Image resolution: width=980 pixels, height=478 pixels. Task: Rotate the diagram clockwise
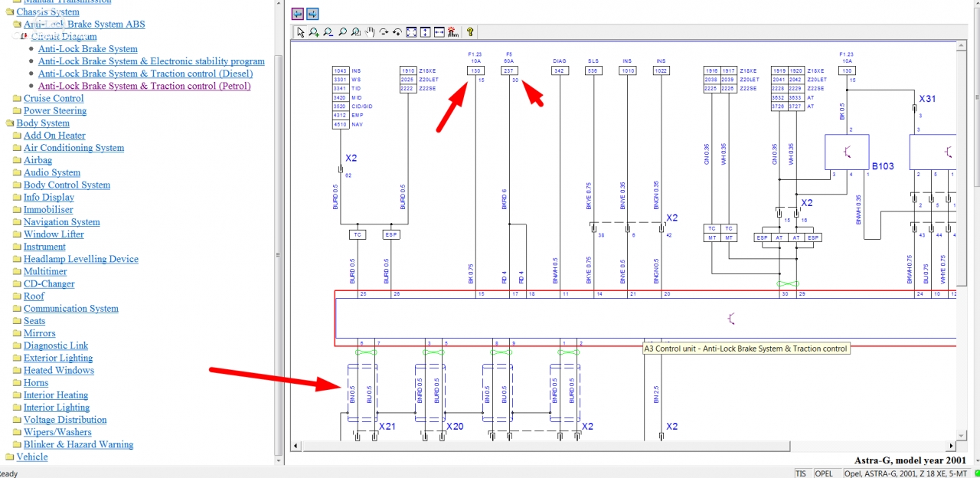click(384, 32)
